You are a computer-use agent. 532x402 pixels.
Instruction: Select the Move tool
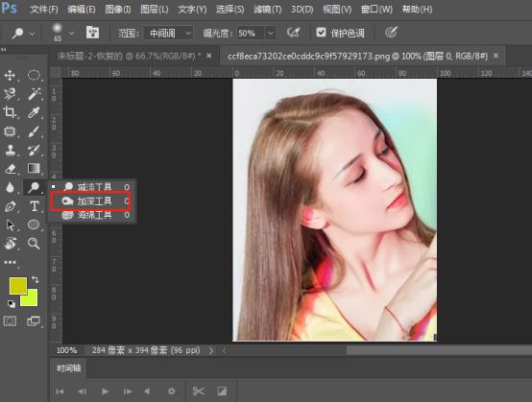click(10, 75)
